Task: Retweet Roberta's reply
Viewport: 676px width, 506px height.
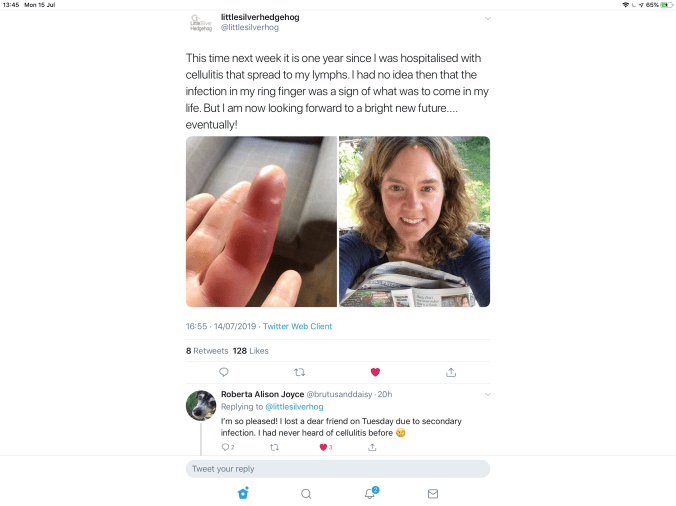Action: 274,447
